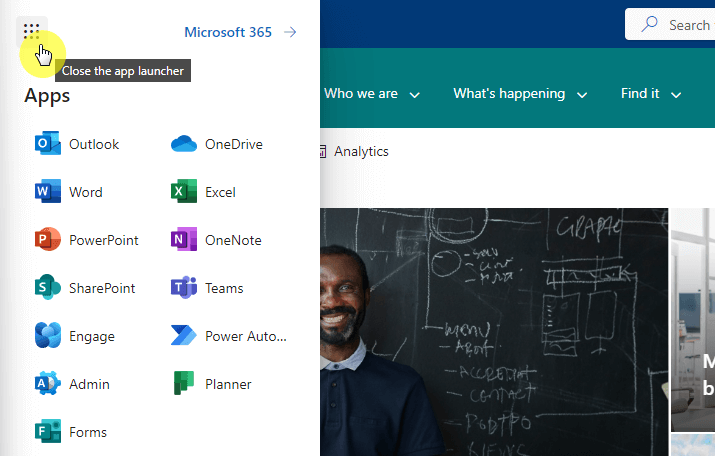
Task: Launch the PowerPoint app icon
Action: click(47, 239)
